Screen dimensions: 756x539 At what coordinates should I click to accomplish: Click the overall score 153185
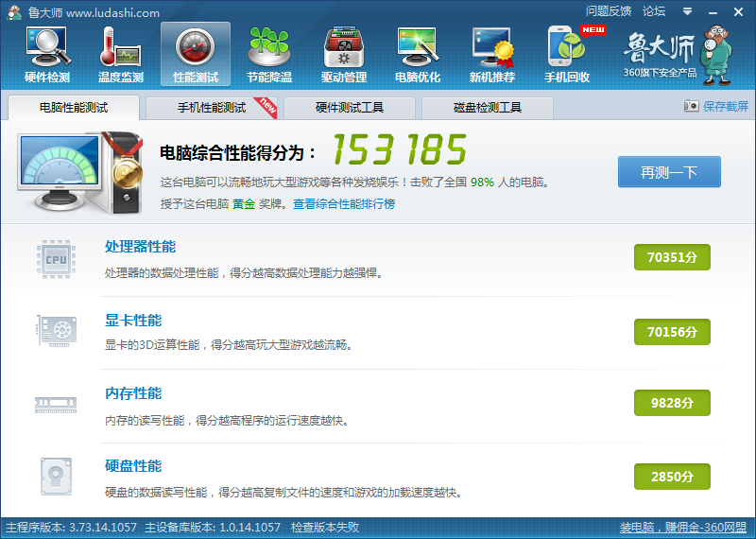tap(399, 149)
